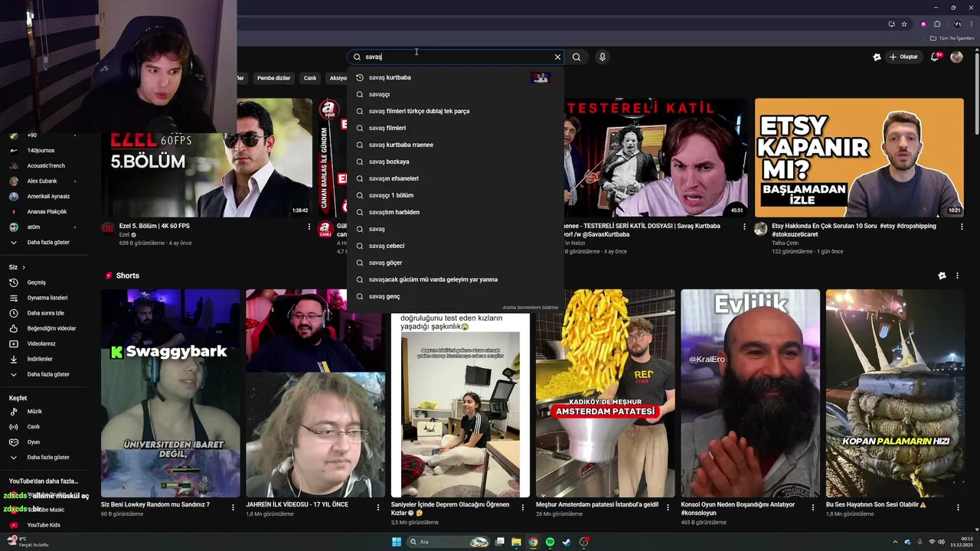The height and width of the screenshot is (551, 980).
Task: Open File Explorer from the taskbar
Action: 517,542
